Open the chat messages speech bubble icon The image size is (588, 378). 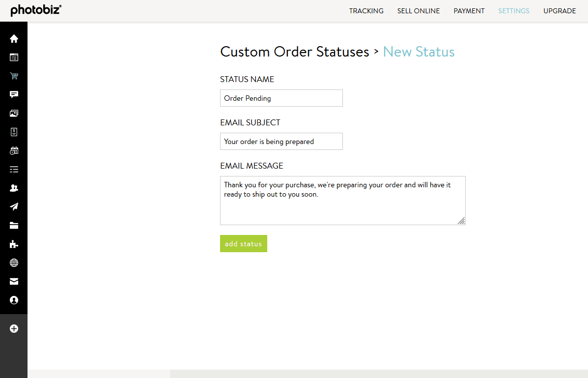[14, 94]
